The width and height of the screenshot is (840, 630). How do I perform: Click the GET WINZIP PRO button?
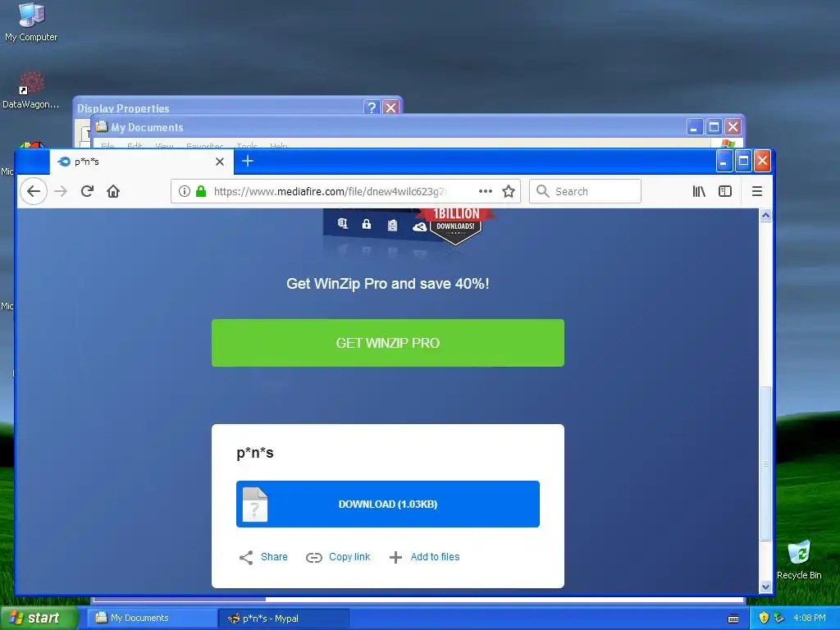coord(388,343)
